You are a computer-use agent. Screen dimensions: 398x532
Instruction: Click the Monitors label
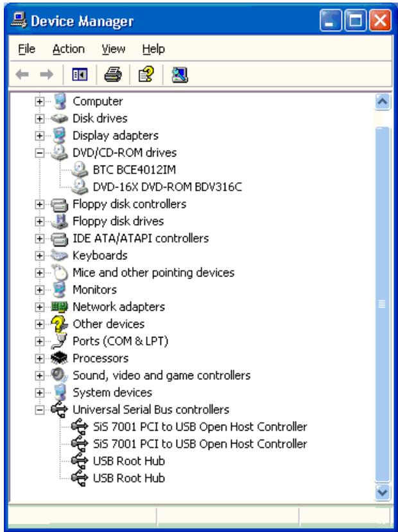click(x=94, y=290)
